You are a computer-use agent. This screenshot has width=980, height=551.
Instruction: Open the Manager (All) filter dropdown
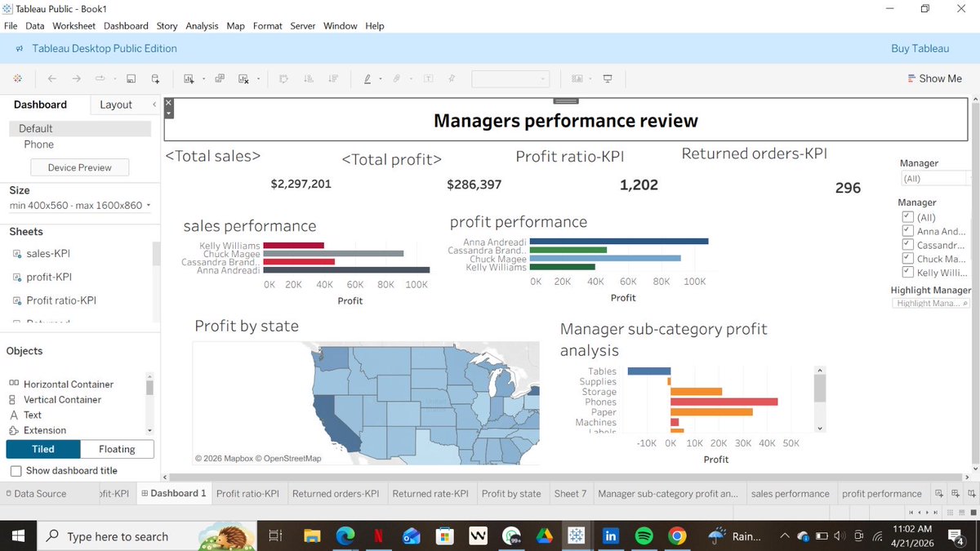(x=936, y=178)
